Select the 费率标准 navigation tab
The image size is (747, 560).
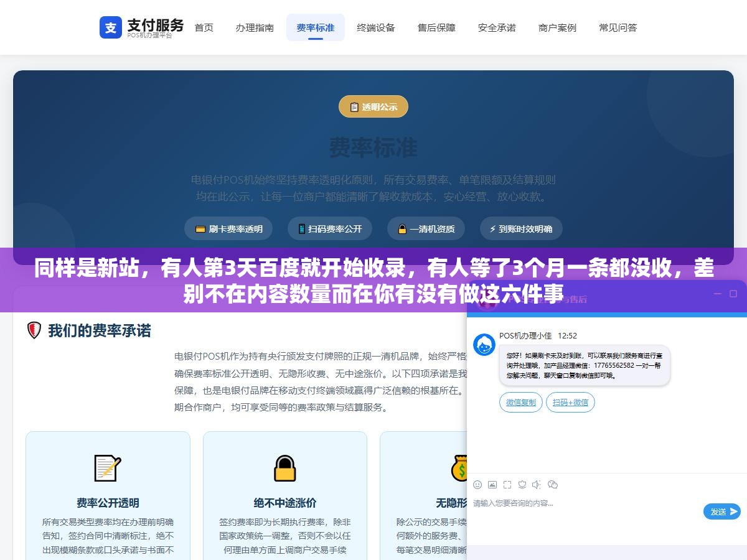pos(316,27)
